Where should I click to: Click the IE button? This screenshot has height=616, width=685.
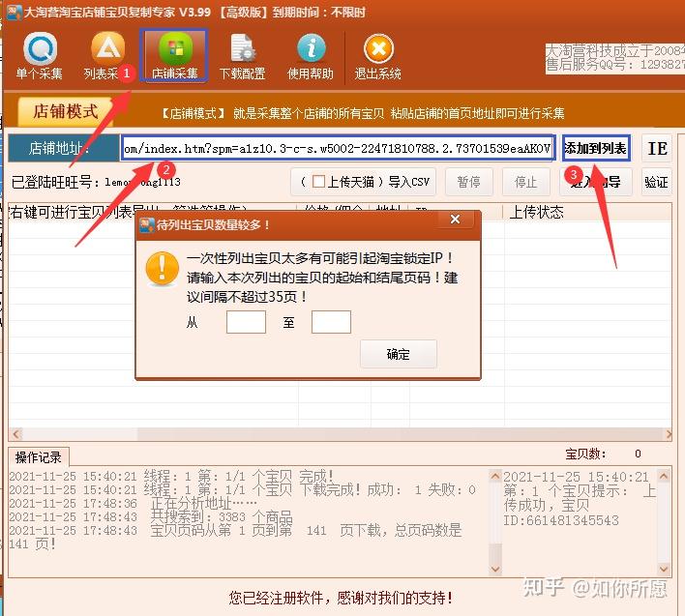[657, 149]
